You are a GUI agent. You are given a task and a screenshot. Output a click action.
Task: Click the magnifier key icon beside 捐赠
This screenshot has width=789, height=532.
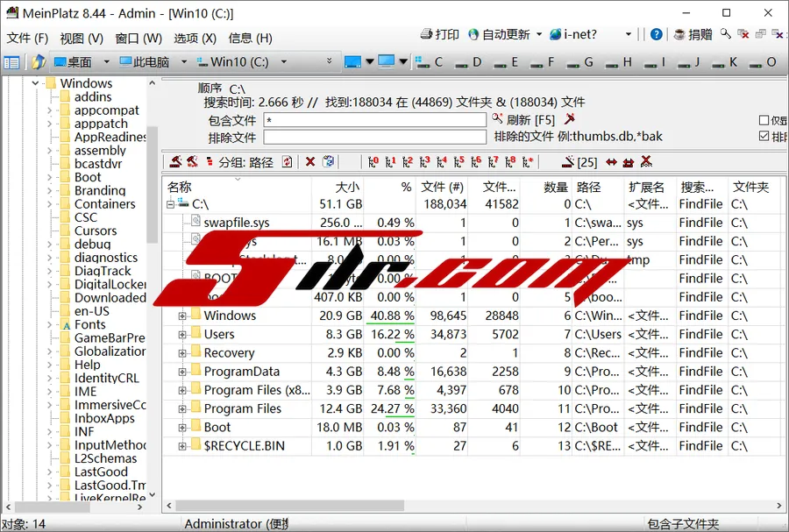725,34
